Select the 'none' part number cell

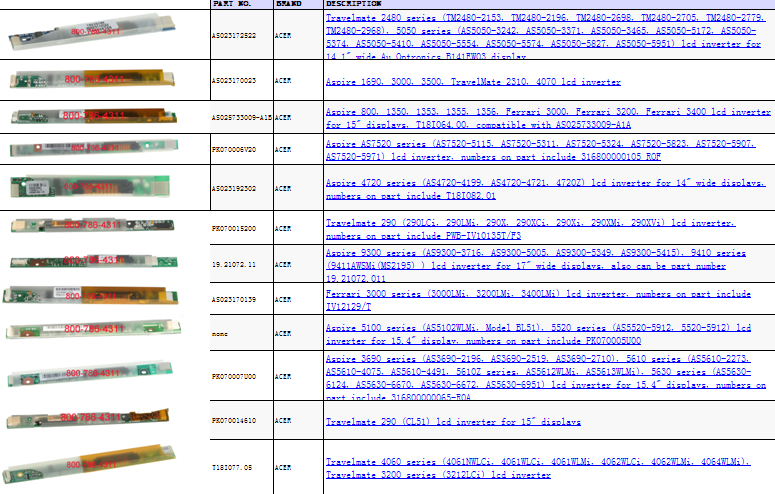[x=220, y=334]
